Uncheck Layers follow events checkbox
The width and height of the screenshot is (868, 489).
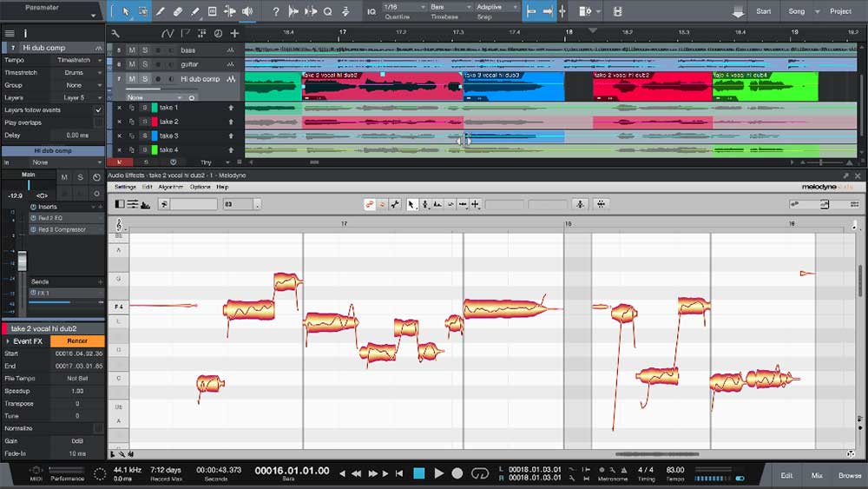click(x=98, y=110)
